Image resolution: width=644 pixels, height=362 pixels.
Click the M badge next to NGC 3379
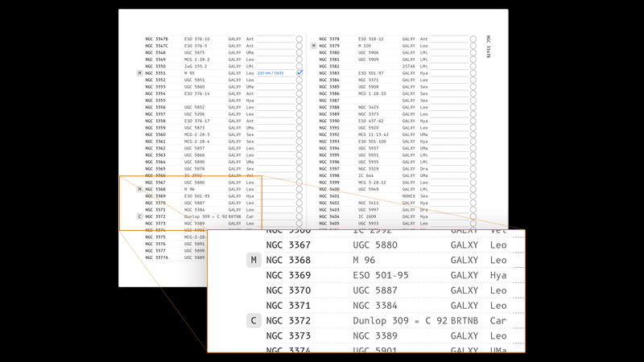(x=314, y=46)
